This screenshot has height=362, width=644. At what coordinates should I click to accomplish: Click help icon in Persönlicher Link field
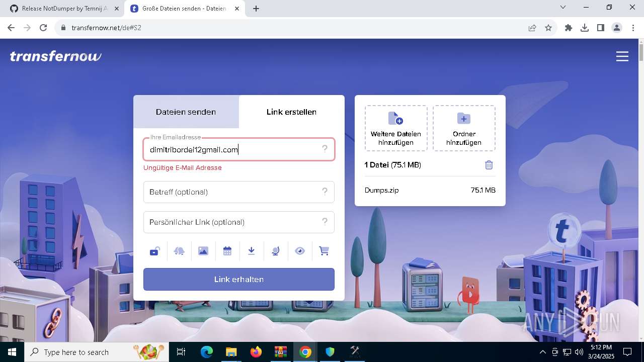coord(325,222)
